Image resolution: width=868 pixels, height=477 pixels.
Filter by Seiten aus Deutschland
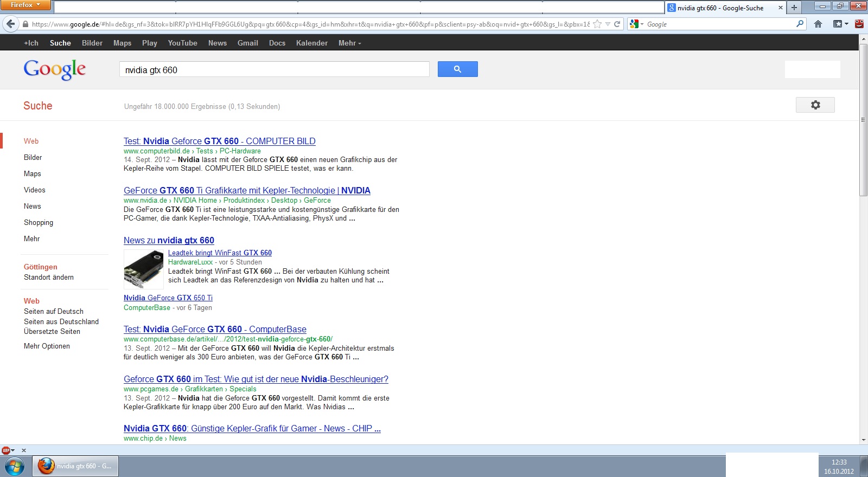61,321
